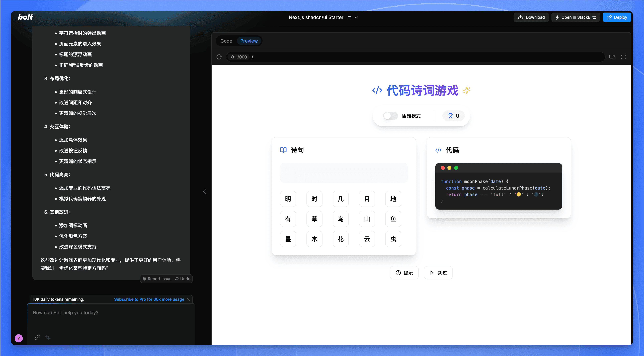Pick the character 月
Viewport: 644px width, 356px height.
367,199
